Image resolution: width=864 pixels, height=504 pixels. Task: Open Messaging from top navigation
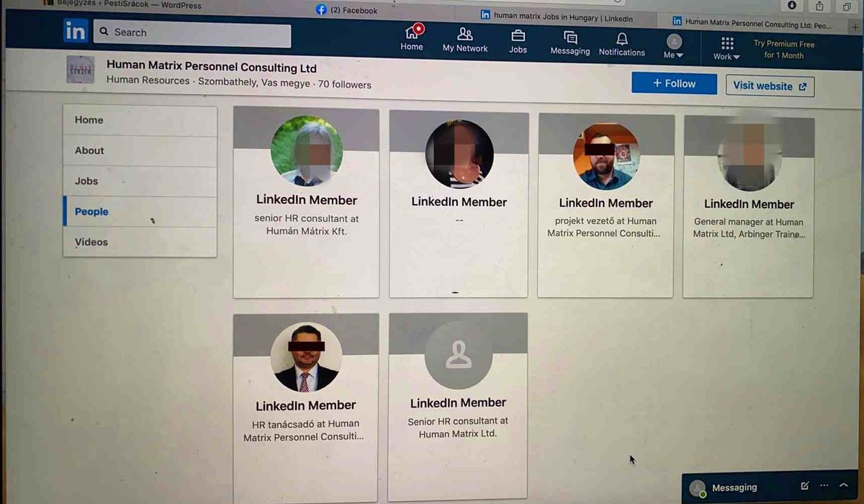click(x=570, y=42)
